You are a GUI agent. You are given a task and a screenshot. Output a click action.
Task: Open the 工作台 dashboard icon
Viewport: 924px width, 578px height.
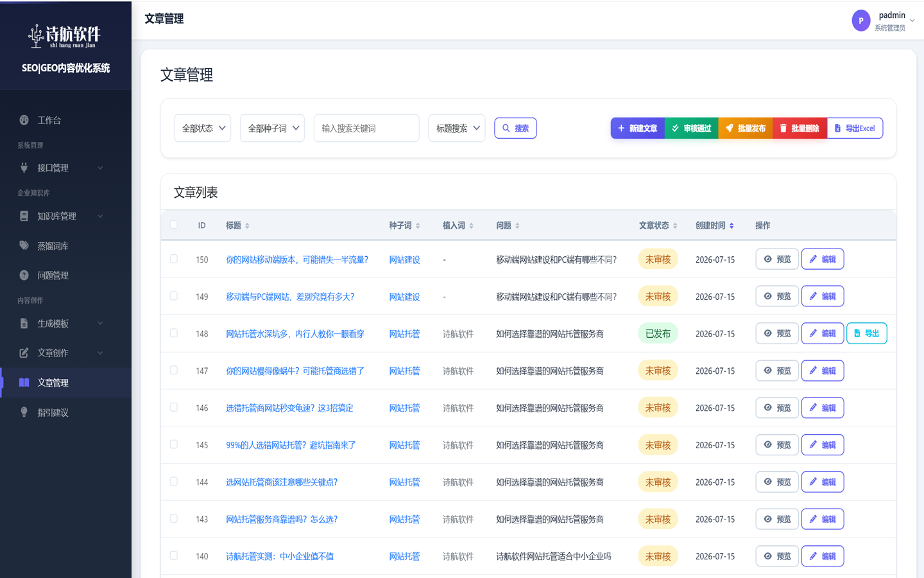coord(24,120)
